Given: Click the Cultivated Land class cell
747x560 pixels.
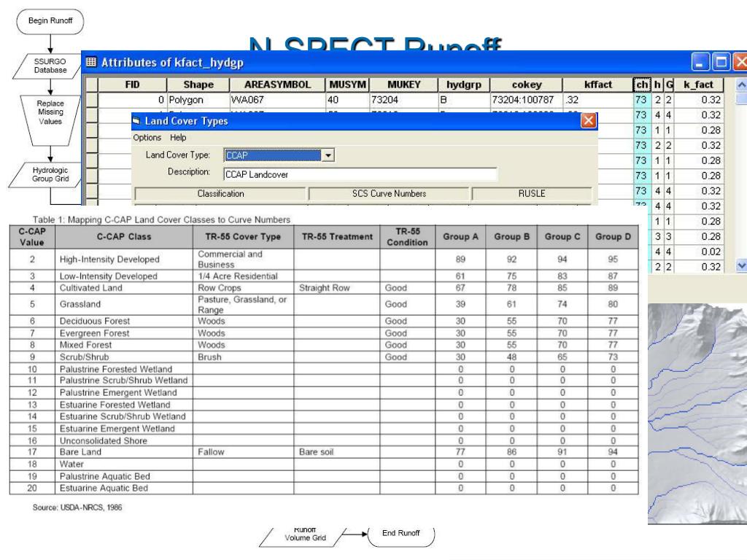Looking at the screenshot, I should pyautogui.click(x=124, y=288).
